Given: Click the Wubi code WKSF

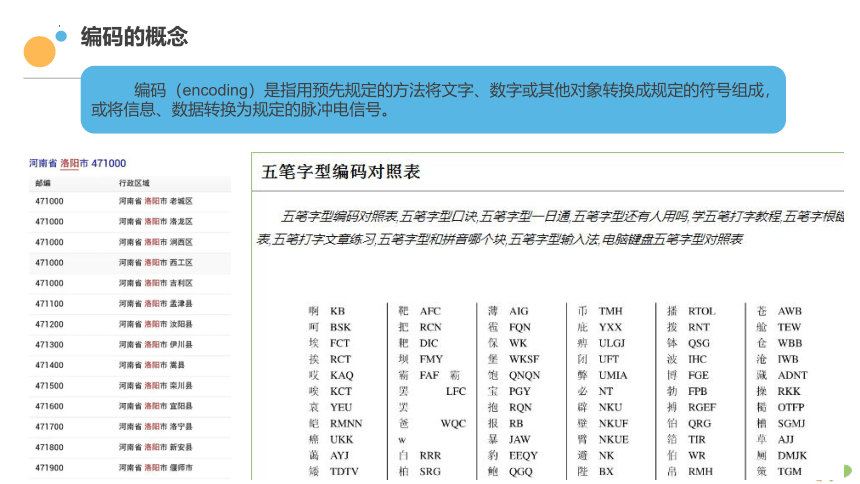Looking at the screenshot, I should [x=524, y=359].
